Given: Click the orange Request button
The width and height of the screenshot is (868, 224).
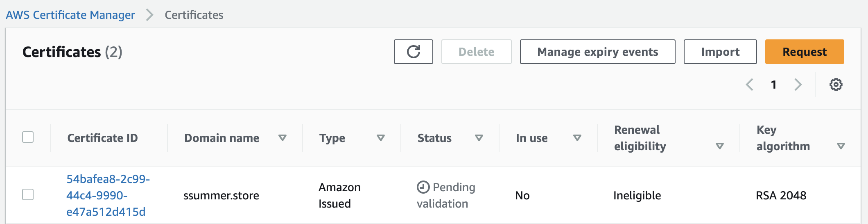Looking at the screenshot, I should coord(804,52).
